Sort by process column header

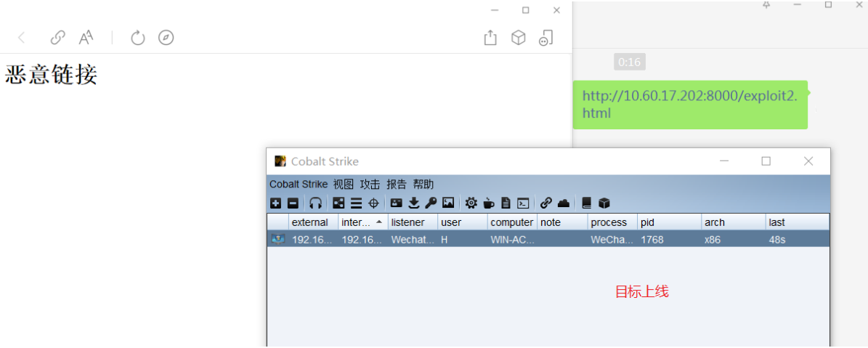coord(612,222)
